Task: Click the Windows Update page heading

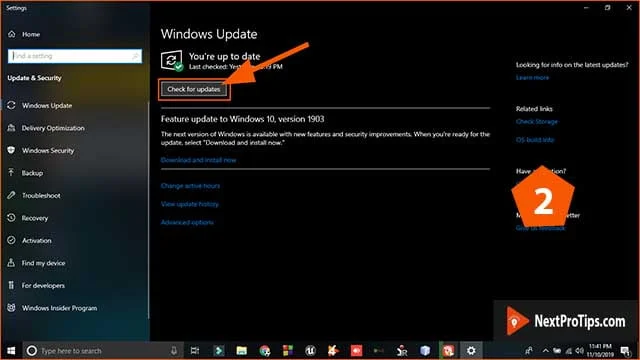Action: click(209, 34)
